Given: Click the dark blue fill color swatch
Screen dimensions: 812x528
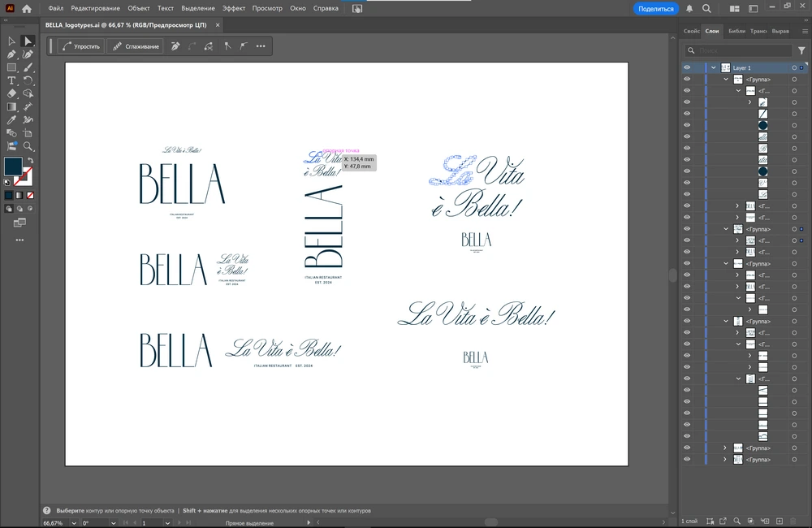Looking at the screenshot, I should click(13, 167).
